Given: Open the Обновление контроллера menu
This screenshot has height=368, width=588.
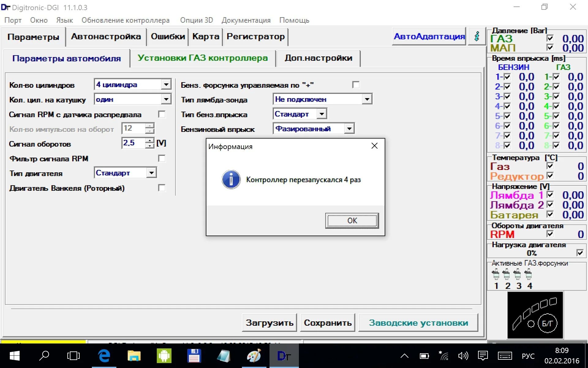Looking at the screenshot, I should click(125, 20).
